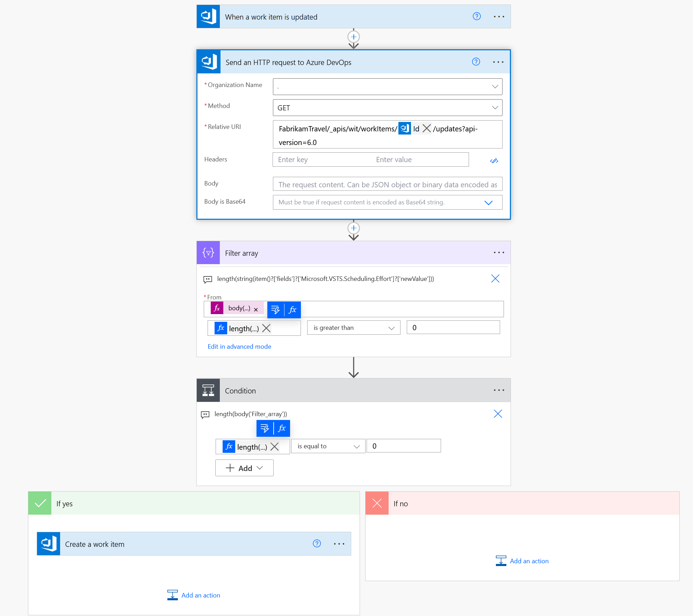
Task: Open Method dropdown showing GET
Action: click(x=495, y=108)
